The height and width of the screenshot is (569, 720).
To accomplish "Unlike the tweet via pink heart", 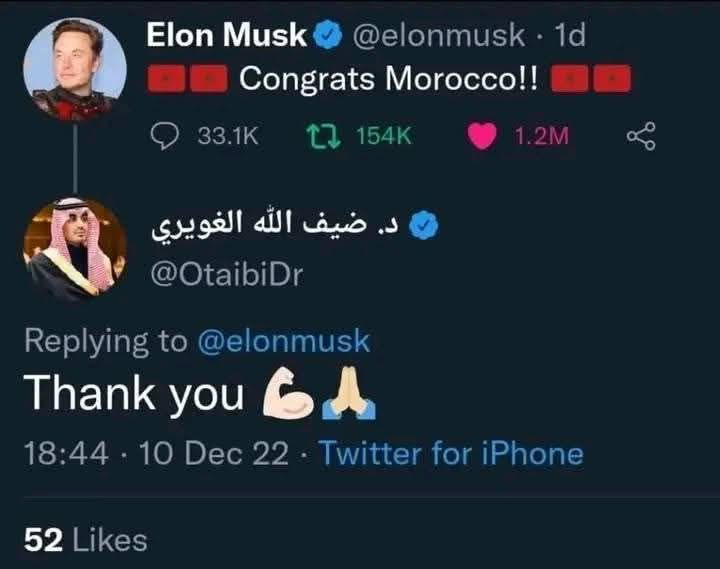I will coord(483,137).
